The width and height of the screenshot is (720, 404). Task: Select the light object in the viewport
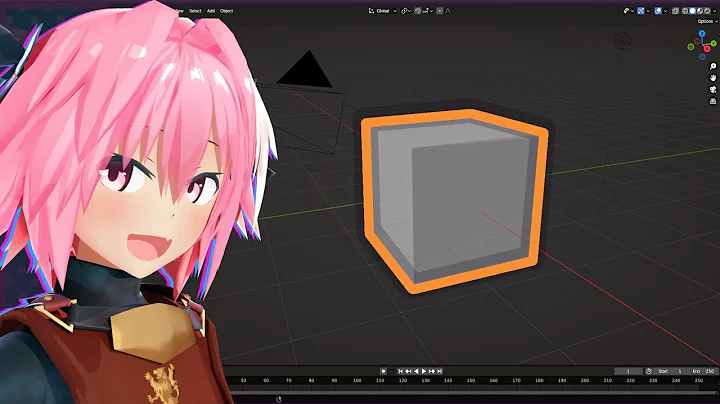click(x=622, y=41)
